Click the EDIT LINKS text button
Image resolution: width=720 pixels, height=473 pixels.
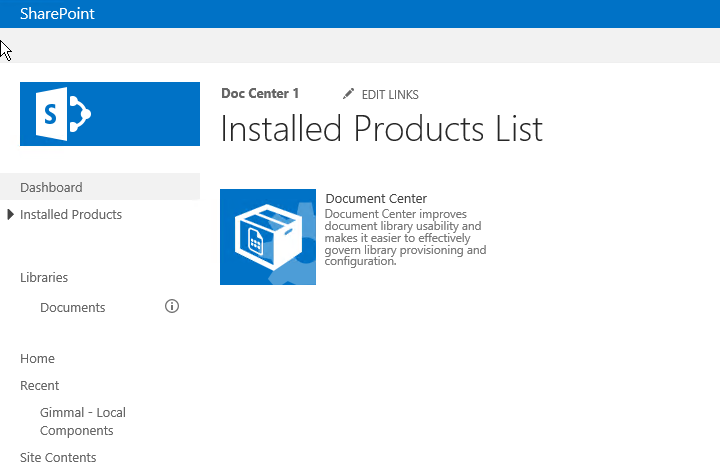(390, 95)
